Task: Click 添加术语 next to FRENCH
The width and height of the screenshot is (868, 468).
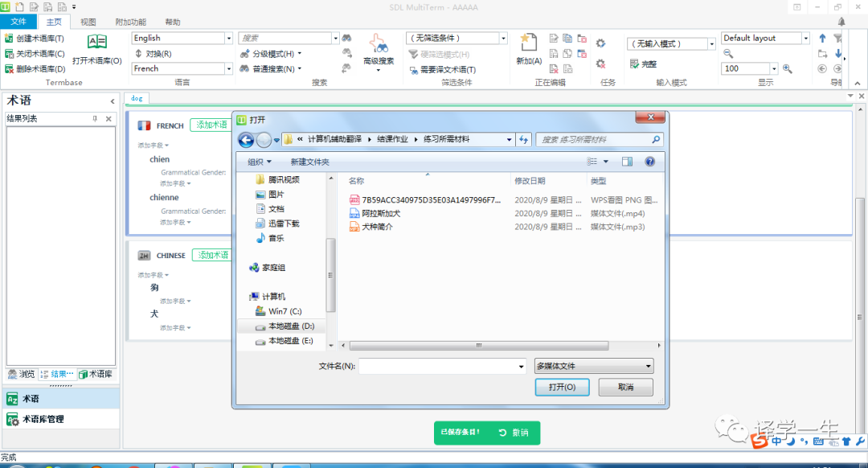Action: [x=211, y=125]
